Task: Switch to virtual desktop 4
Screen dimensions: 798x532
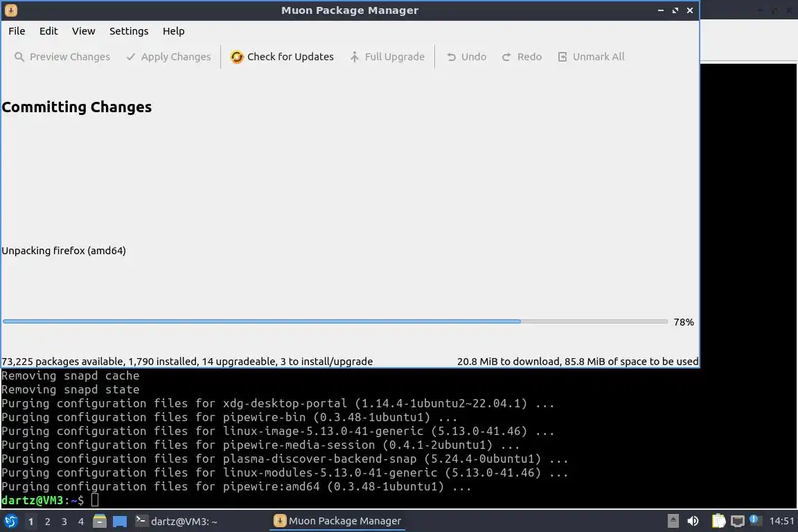Action: [x=80, y=522]
